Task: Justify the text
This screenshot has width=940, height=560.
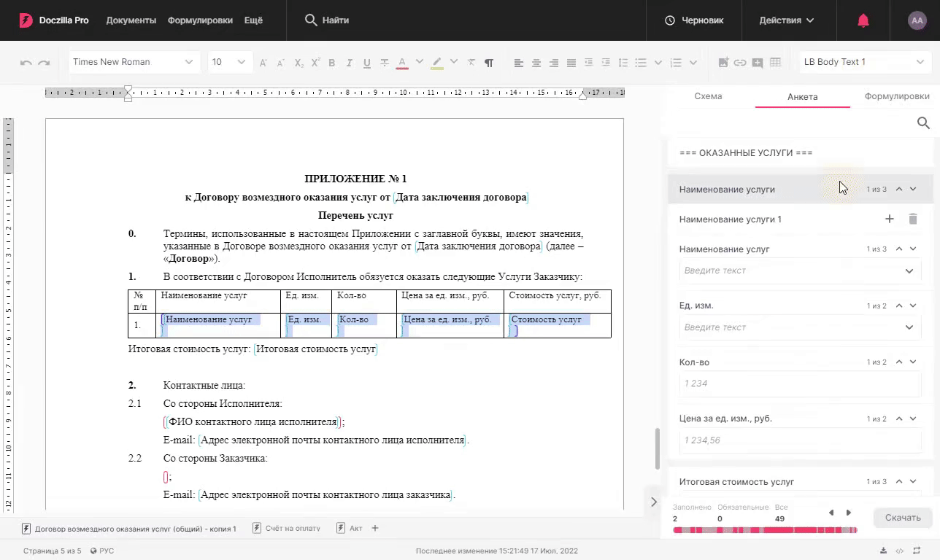Action: point(571,63)
